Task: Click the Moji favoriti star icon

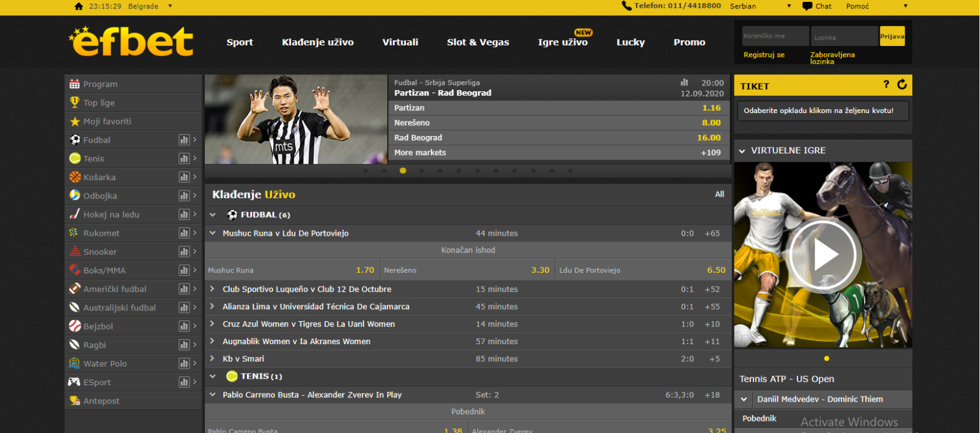Action: (75, 121)
